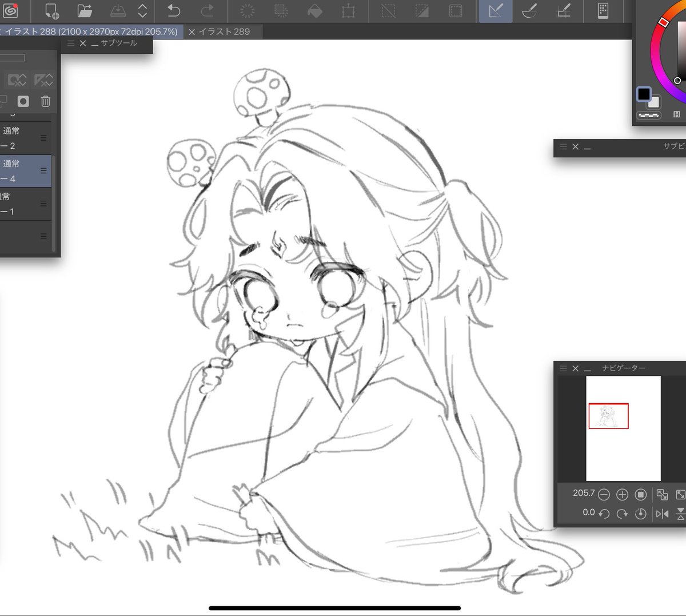Image resolution: width=686 pixels, height=616 pixels.
Task: Click the drag handle of layer 4
Action: click(x=43, y=170)
